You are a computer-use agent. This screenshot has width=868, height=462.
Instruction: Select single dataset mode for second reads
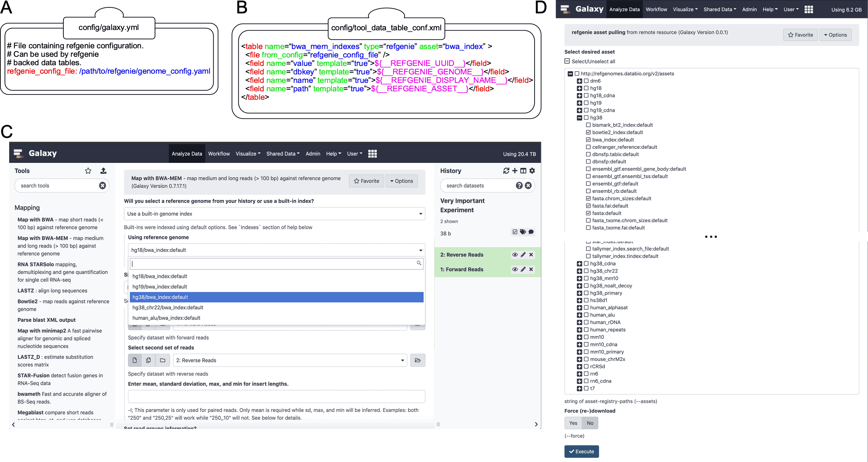point(135,360)
